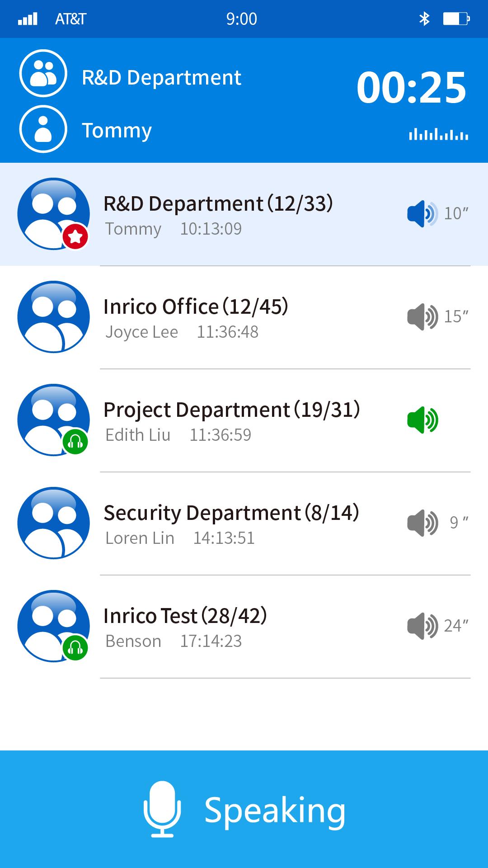Viewport: 488px width, 868px height.
Task: Click the blue speaker icon for R&D Department
Action: pos(422,213)
